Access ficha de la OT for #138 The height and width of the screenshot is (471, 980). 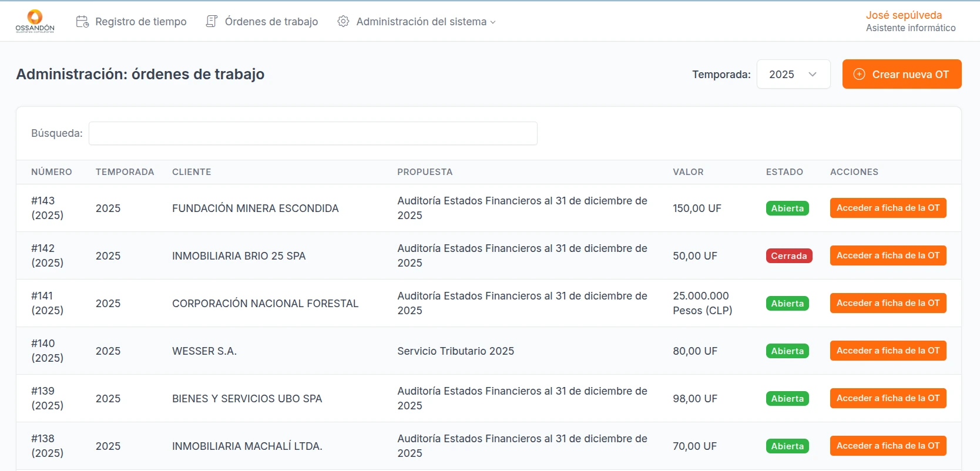tap(888, 446)
